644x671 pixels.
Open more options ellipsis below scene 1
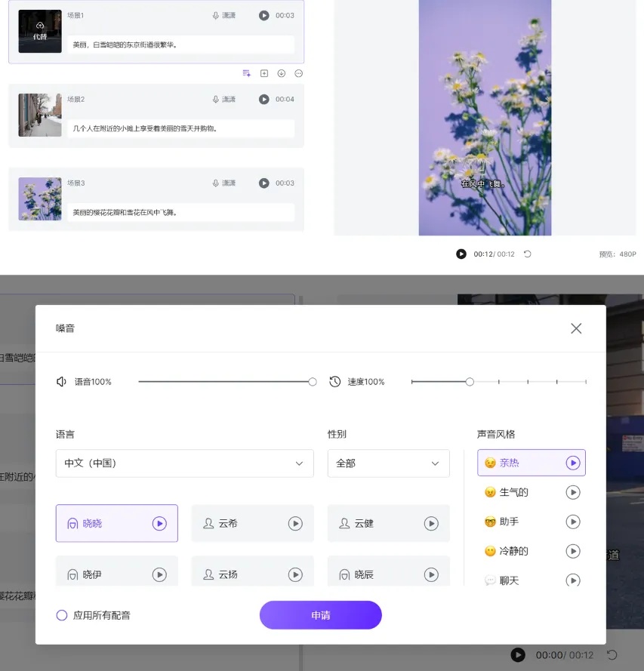pos(299,74)
